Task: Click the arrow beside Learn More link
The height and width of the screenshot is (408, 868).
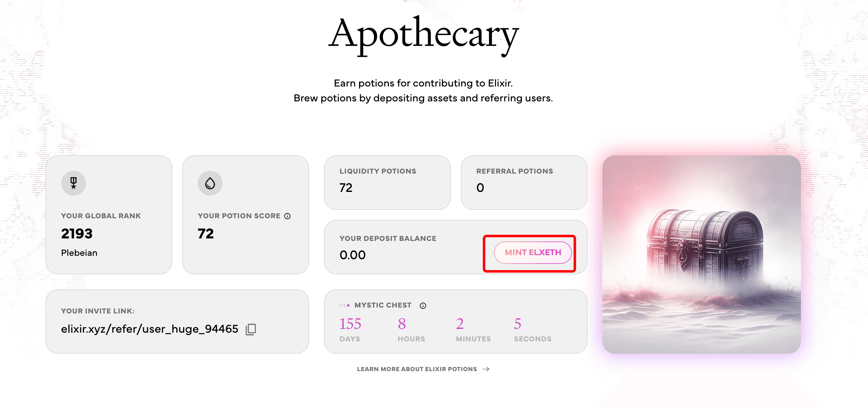Action: tap(486, 369)
